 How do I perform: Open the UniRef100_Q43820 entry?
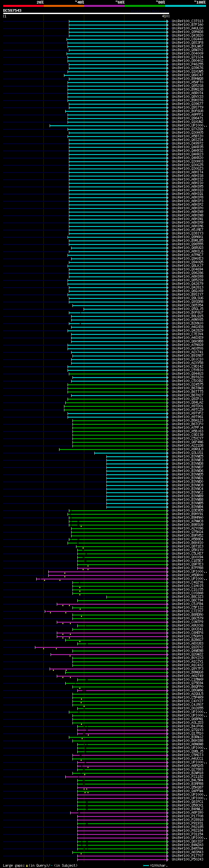pyautogui.click(x=187, y=35)
